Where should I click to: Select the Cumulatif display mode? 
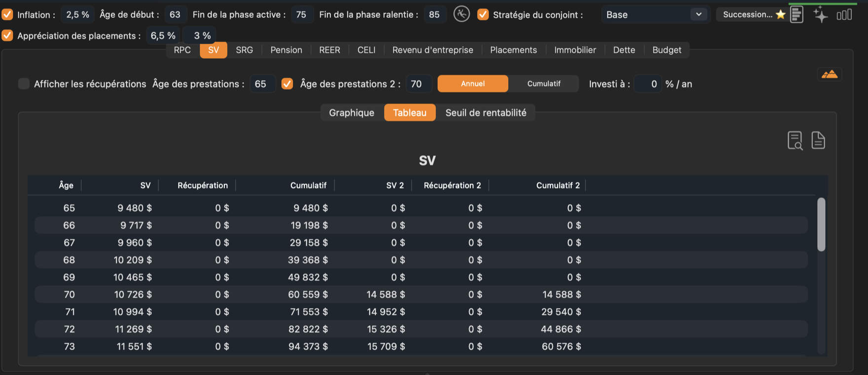coord(544,84)
